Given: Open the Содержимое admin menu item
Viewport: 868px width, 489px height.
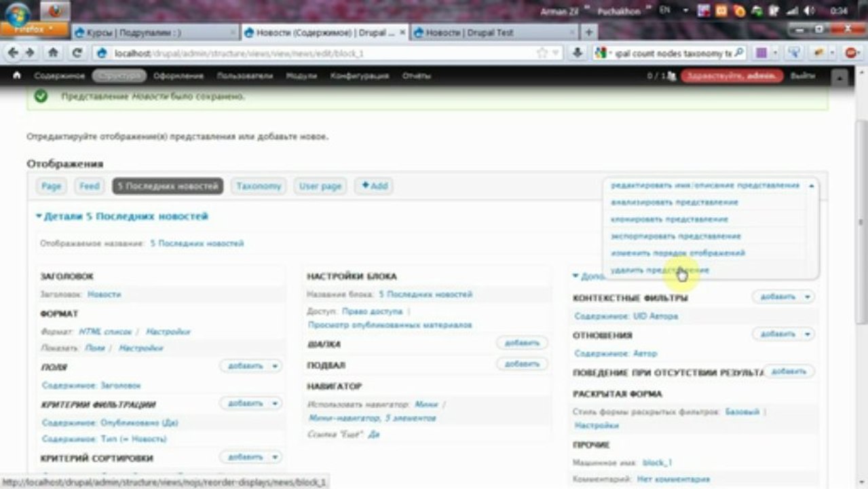Looking at the screenshot, I should pyautogui.click(x=59, y=76).
